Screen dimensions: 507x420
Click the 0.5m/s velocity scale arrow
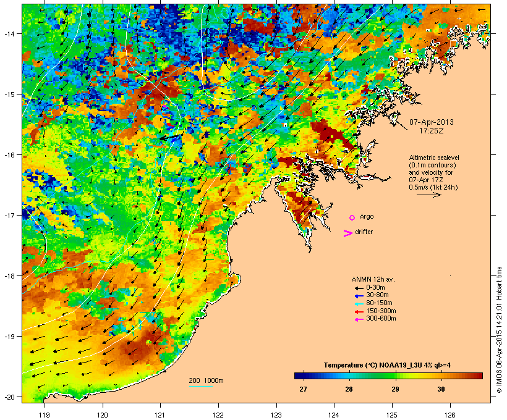(428, 195)
